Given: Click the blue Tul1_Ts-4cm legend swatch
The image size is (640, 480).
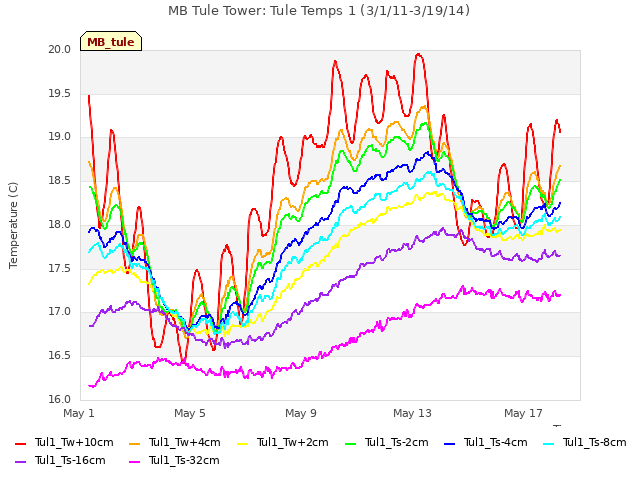Looking at the screenshot, I should tap(449, 444).
